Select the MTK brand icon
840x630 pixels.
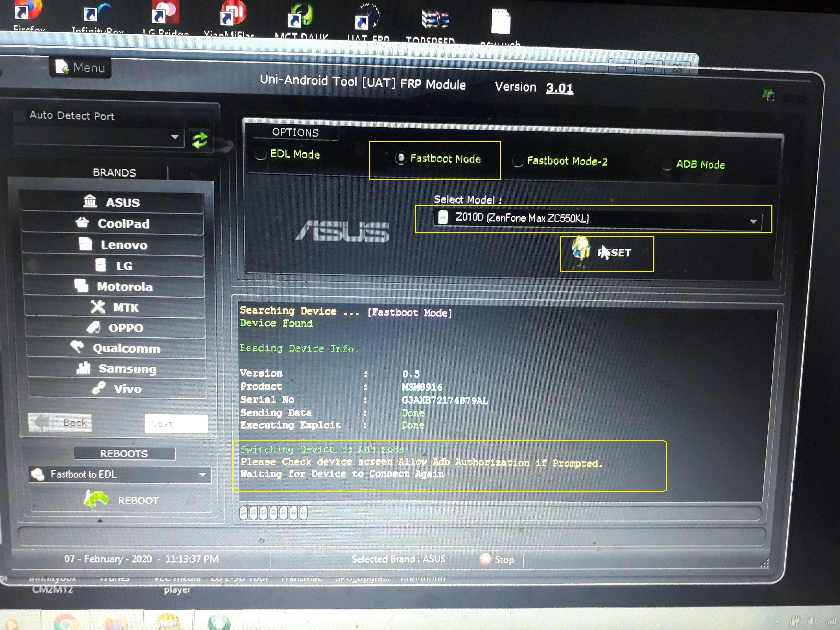coord(98,306)
